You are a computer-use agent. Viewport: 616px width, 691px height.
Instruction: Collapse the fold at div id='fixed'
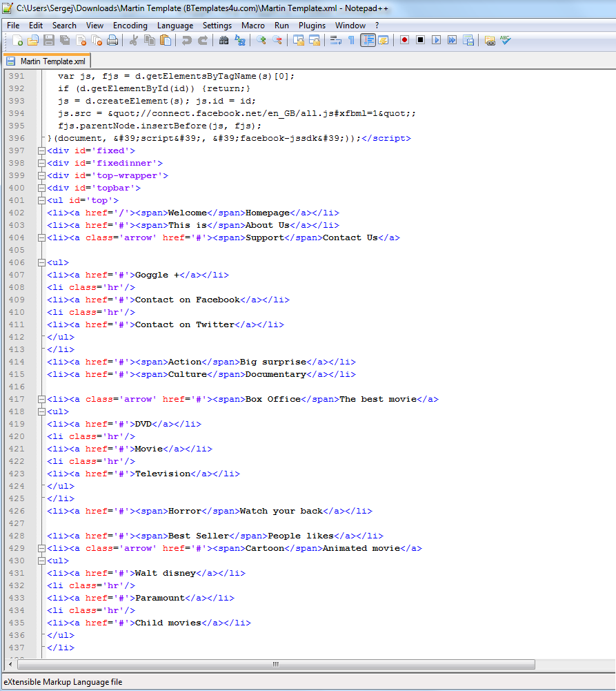[41, 150]
